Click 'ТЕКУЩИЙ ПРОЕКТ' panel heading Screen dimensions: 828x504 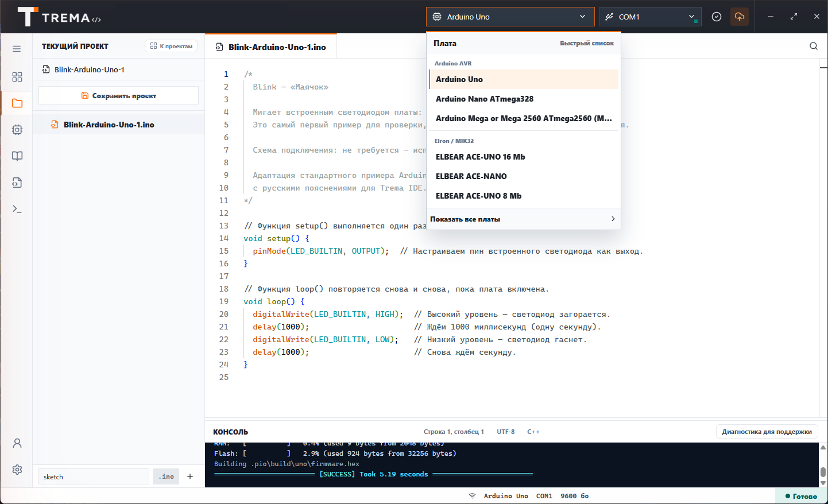75,46
